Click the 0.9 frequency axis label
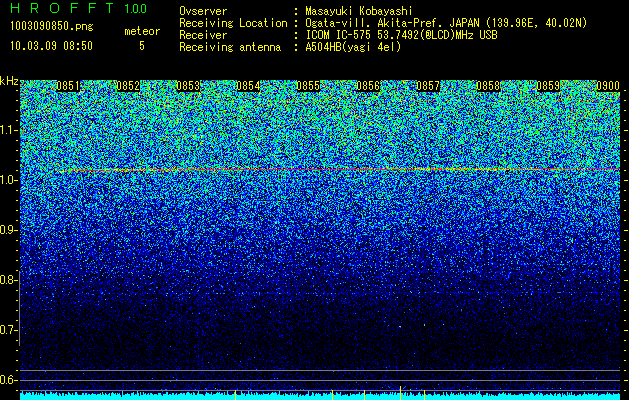This screenshot has width=629, height=400. click(7, 230)
